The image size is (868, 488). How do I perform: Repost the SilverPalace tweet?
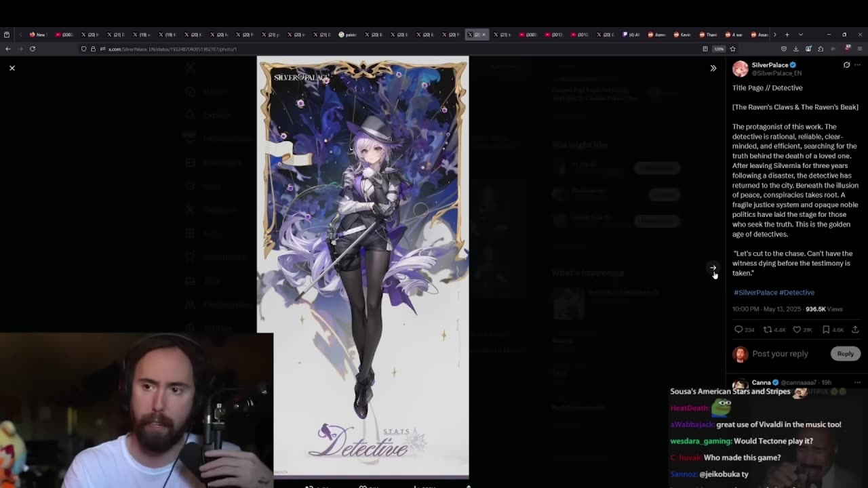pyautogui.click(x=774, y=329)
